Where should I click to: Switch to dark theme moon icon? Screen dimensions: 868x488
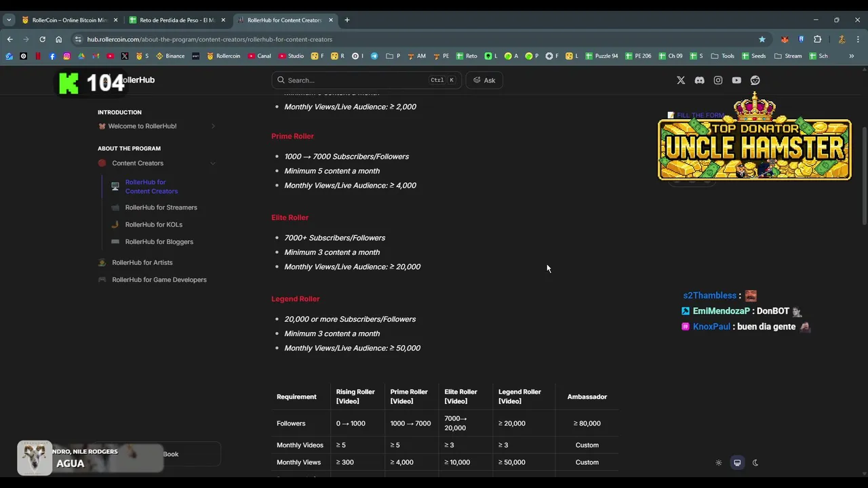tap(755, 463)
